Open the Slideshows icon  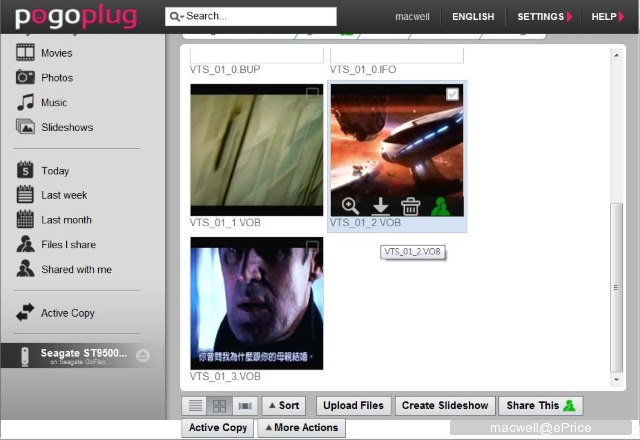point(25,127)
